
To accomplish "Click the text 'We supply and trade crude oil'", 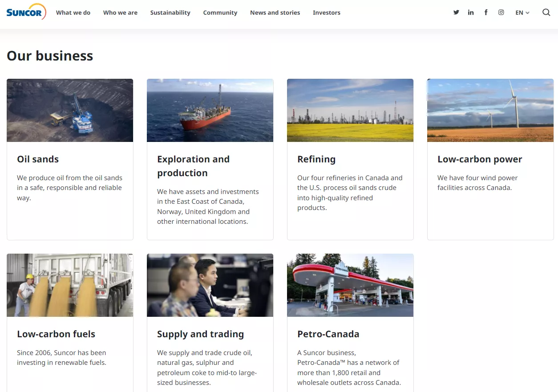I will pos(205,353).
